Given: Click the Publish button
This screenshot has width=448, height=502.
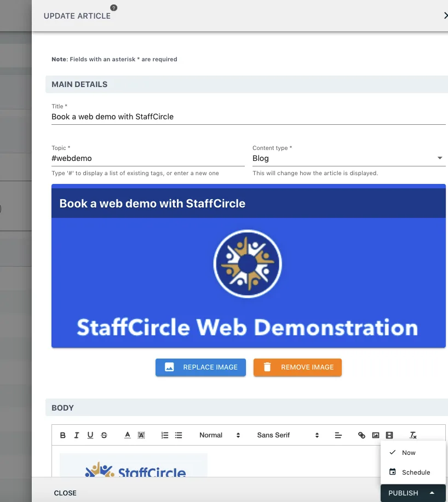Looking at the screenshot, I should 403,493.
